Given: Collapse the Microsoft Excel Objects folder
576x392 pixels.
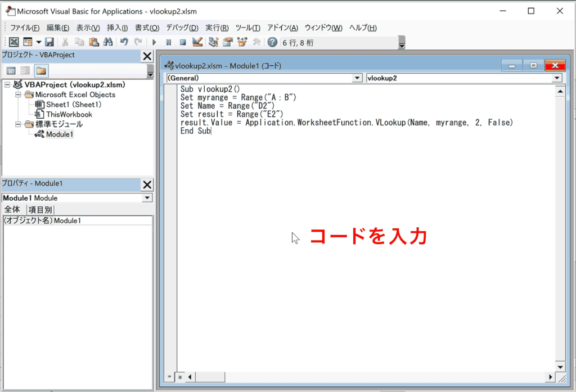Looking at the screenshot, I should tap(17, 94).
